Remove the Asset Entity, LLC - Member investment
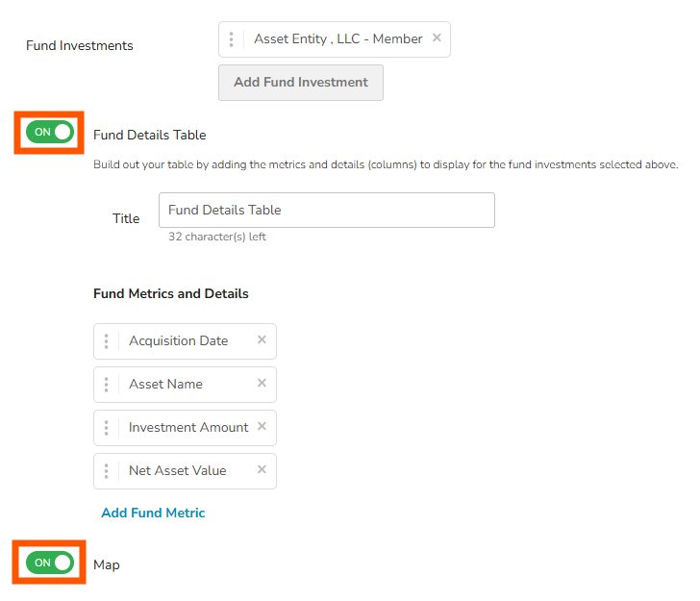Screen dimensions: 700x601 pos(437,38)
